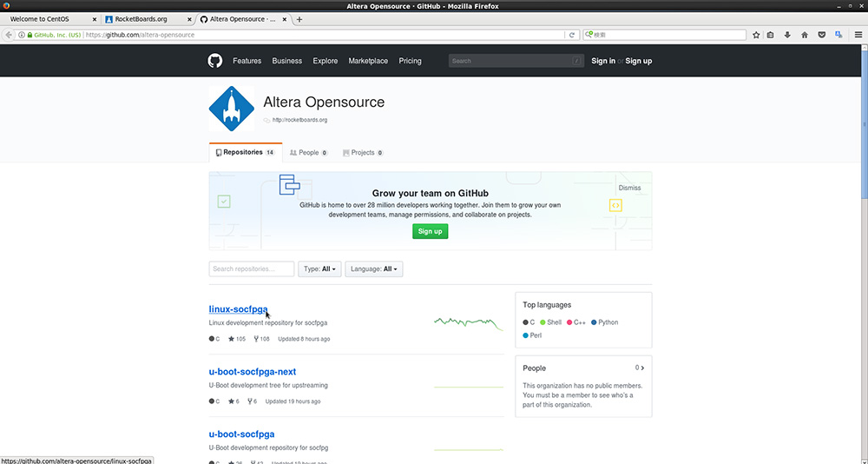Close the Altera Opensource tab
This screenshot has height=464, width=868.
[285, 19]
